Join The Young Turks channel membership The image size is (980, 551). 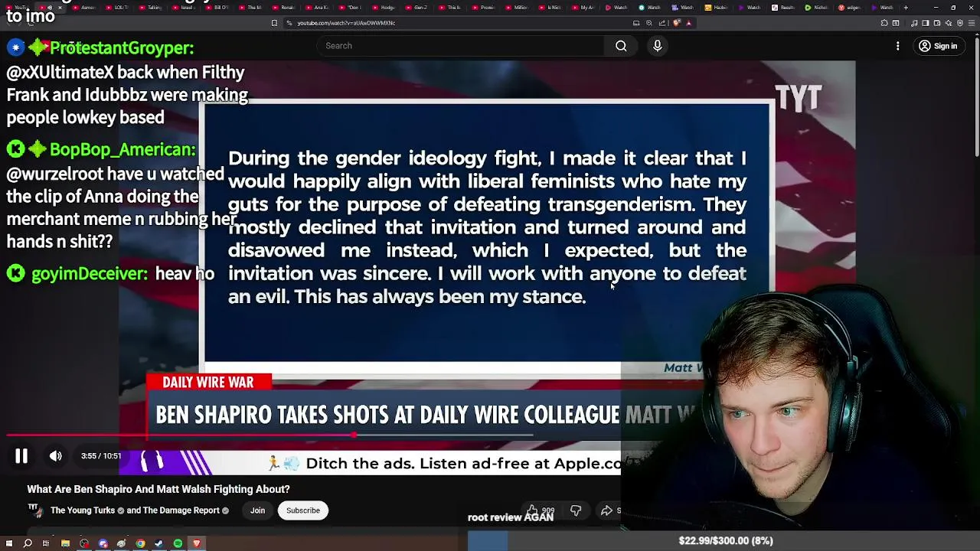(x=257, y=510)
